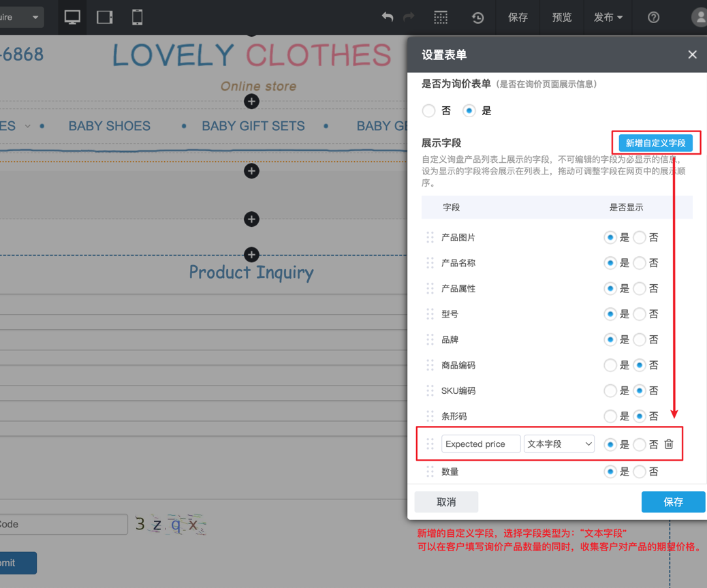Open version history clock icon

tap(477, 18)
